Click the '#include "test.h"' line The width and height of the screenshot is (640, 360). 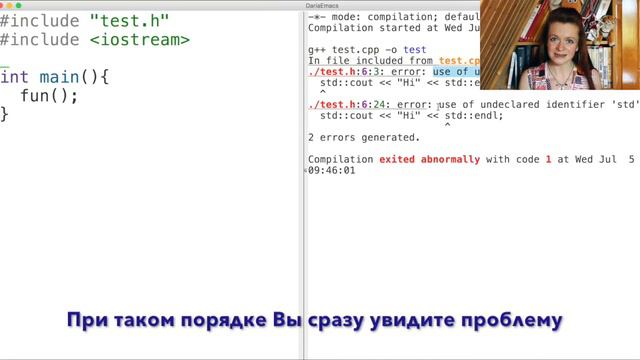tap(84, 21)
